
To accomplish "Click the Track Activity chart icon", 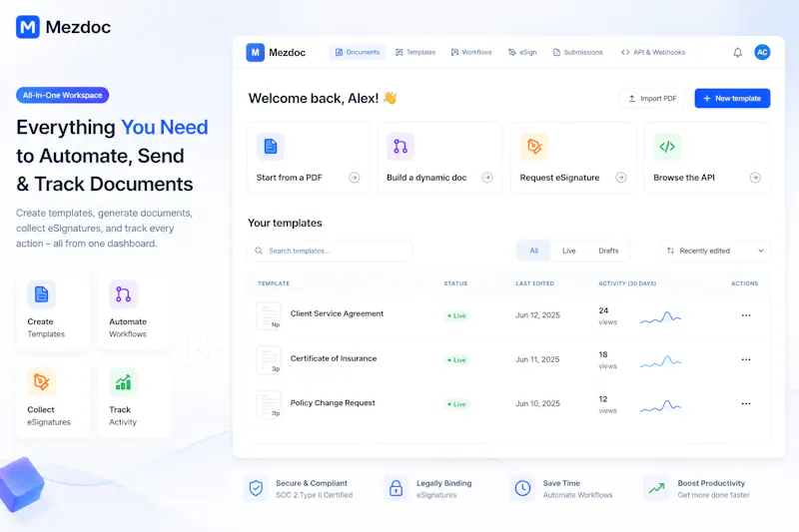I will (123, 382).
